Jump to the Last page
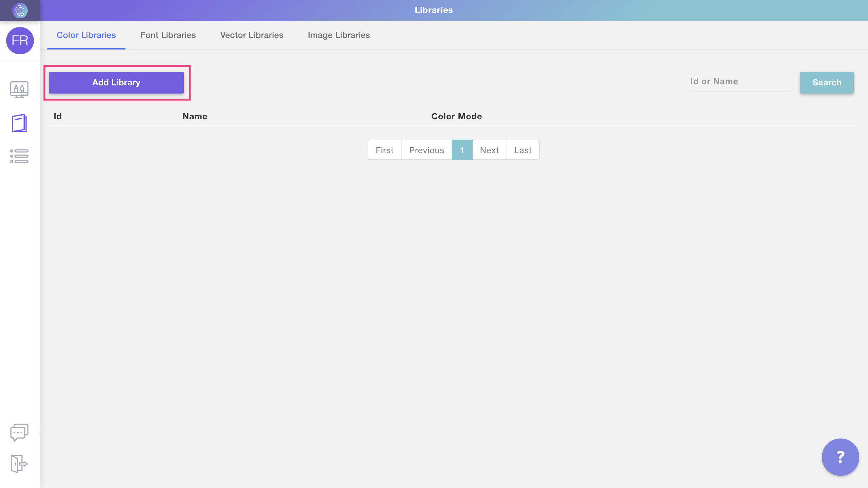Image resolution: width=868 pixels, height=488 pixels. (x=523, y=150)
